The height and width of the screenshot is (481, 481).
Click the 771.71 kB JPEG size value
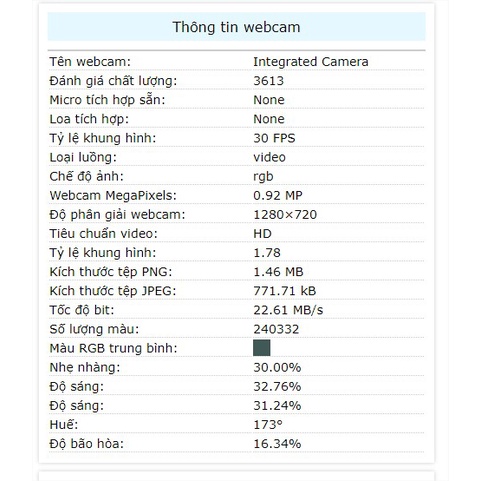pyautogui.click(x=285, y=291)
